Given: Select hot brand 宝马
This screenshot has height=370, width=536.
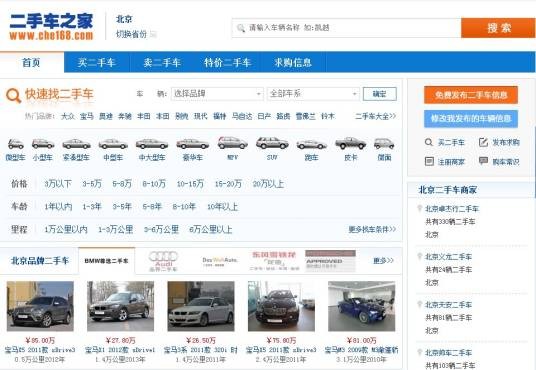Looking at the screenshot, I should click(x=87, y=116).
